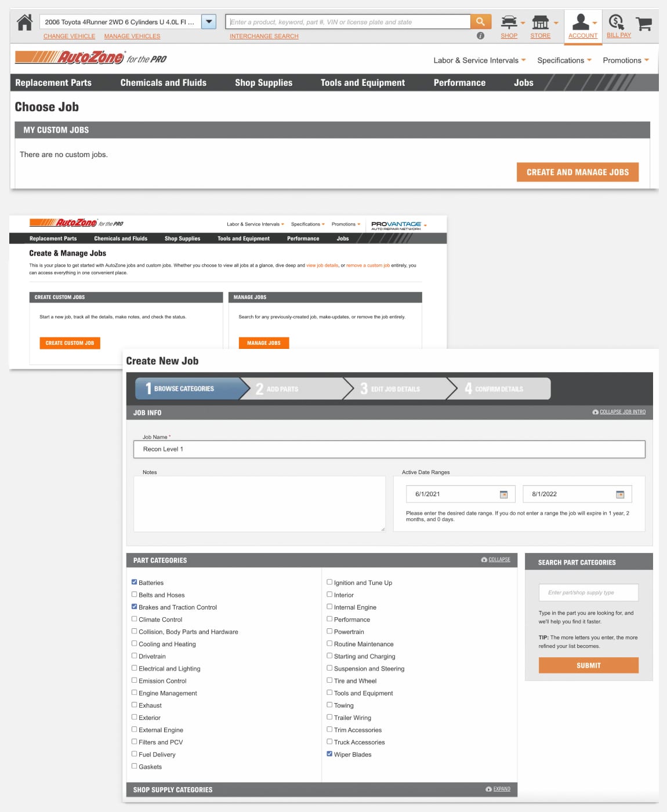The width and height of the screenshot is (667, 812).
Task: Check the Towing category checkbox
Action: click(x=329, y=705)
